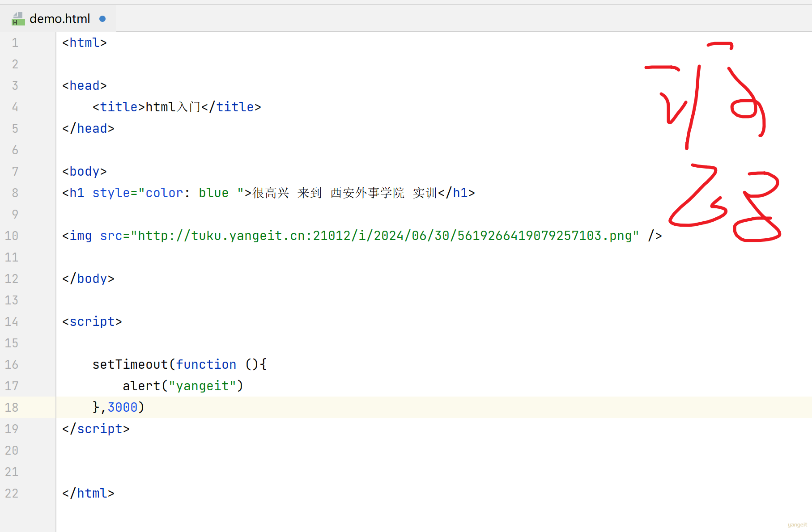The height and width of the screenshot is (532, 812).
Task: Click the closing </script> tag
Action: point(96,429)
